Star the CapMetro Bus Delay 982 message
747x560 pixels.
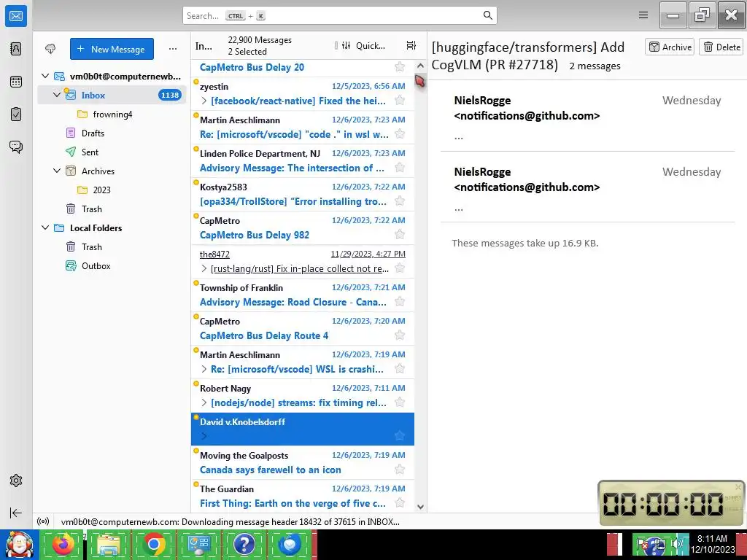coord(400,234)
